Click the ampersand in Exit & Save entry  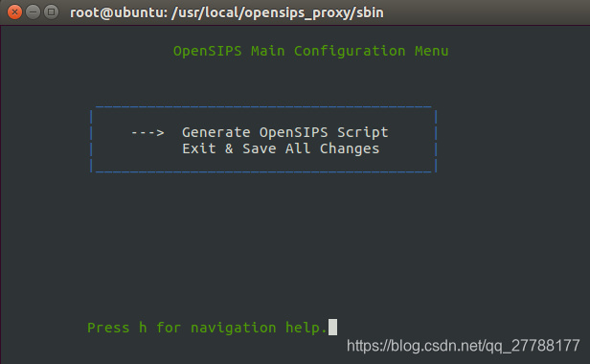coord(229,148)
